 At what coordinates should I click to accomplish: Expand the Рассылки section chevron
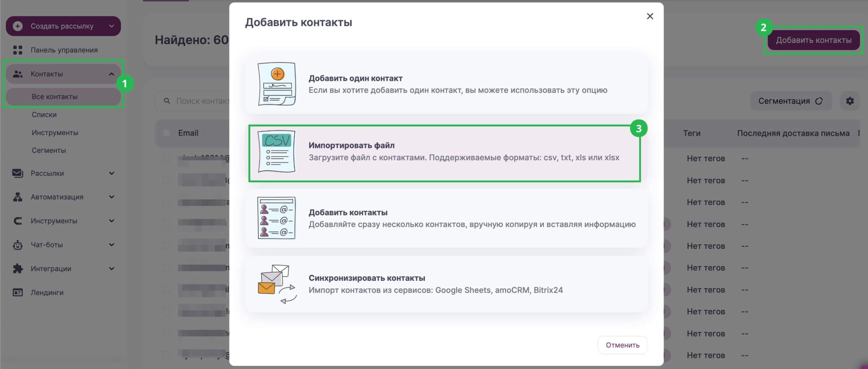[112, 173]
